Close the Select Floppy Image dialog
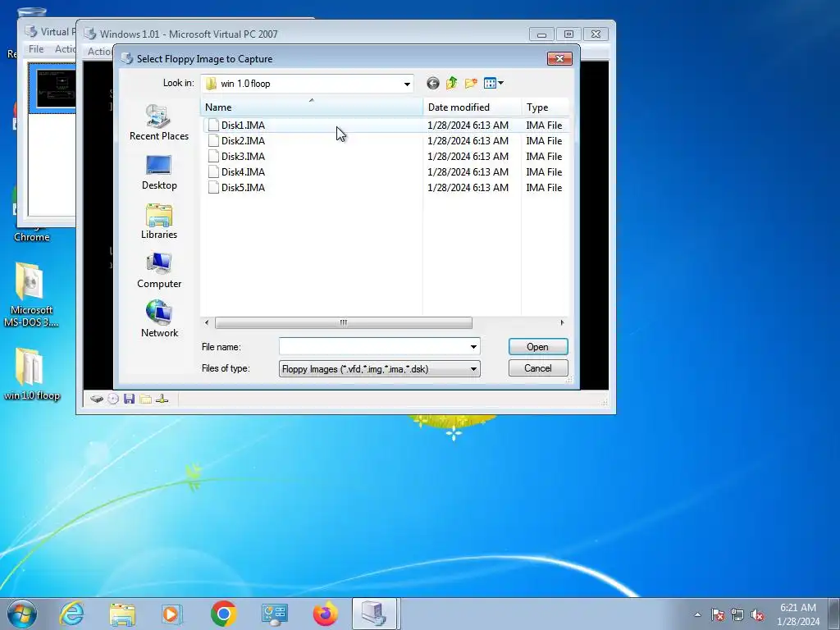The height and width of the screenshot is (630, 840). pyautogui.click(x=559, y=58)
